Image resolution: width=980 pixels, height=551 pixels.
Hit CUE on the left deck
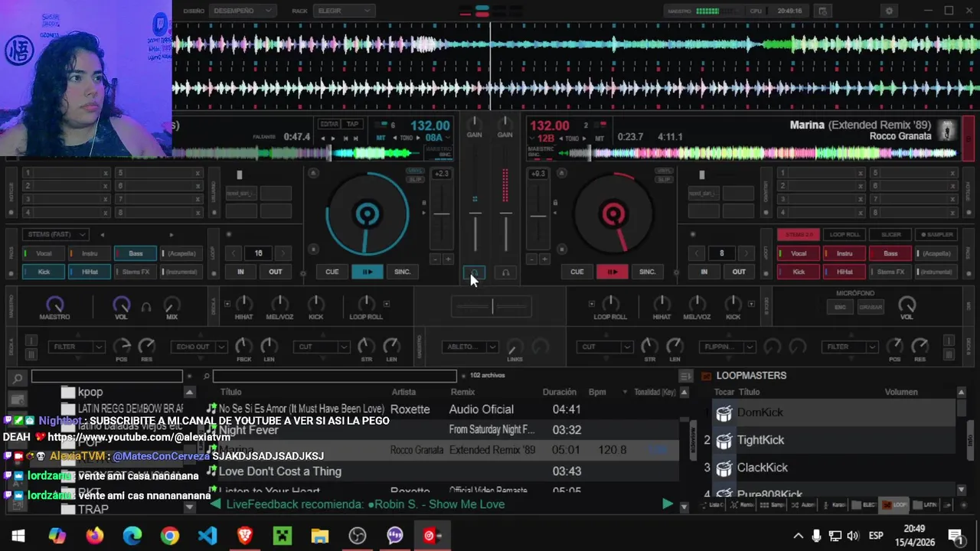point(332,272)
